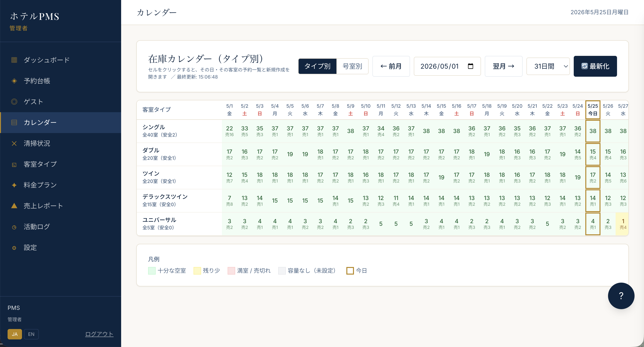
Task: Go to 料金プラン page
Action: pos(61,185)
